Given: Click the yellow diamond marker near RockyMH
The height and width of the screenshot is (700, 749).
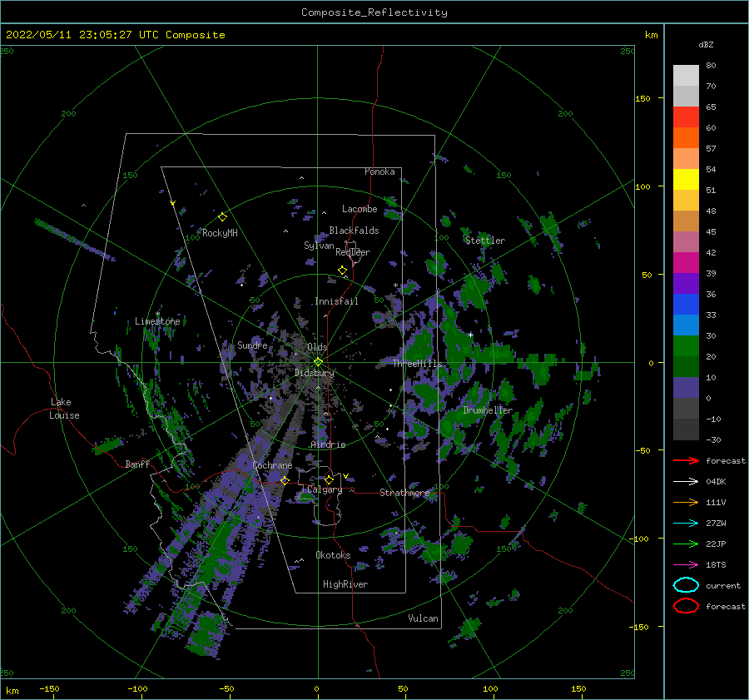Looking at the screenshot, I should point(222,217).
